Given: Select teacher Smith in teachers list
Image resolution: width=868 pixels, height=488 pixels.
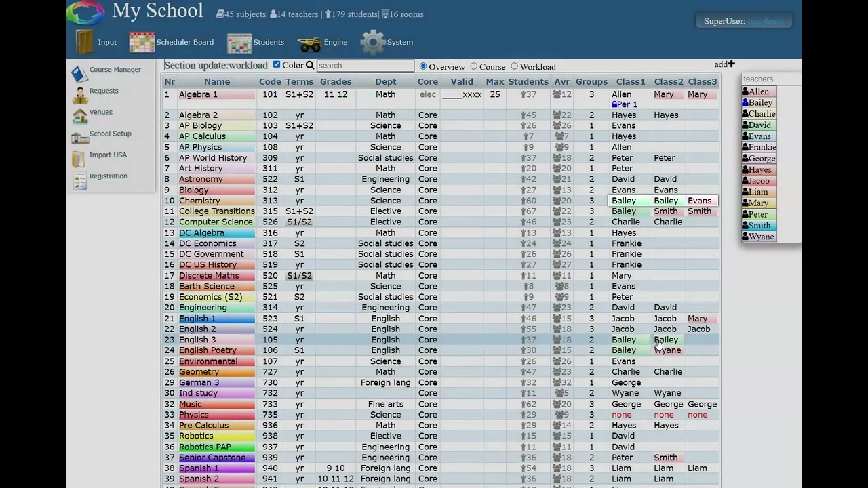Looking at the screenshot, I should coord(759,226).
